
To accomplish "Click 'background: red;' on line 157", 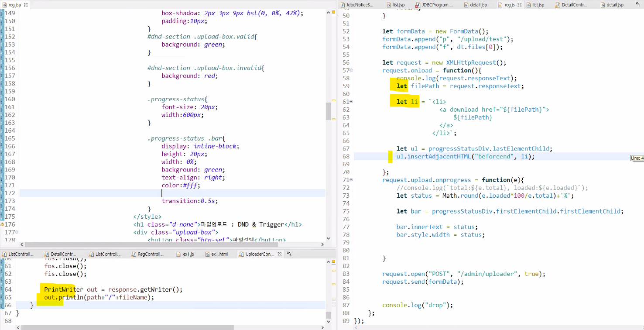I will pos(189,76).
